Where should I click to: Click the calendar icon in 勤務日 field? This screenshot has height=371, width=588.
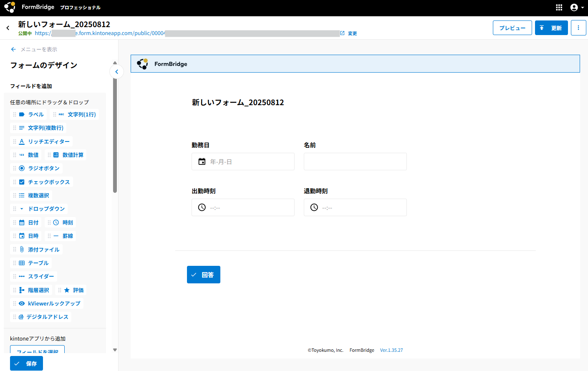202,162
